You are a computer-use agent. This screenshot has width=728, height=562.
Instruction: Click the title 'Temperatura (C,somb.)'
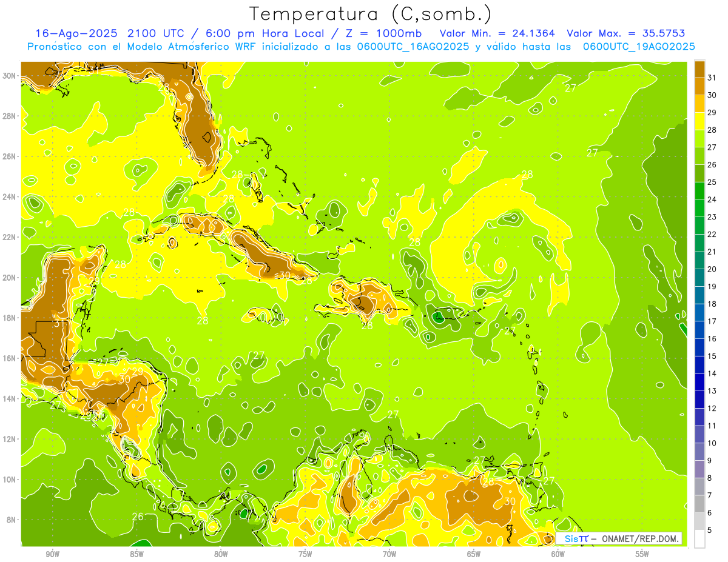(x=371, y=14)
